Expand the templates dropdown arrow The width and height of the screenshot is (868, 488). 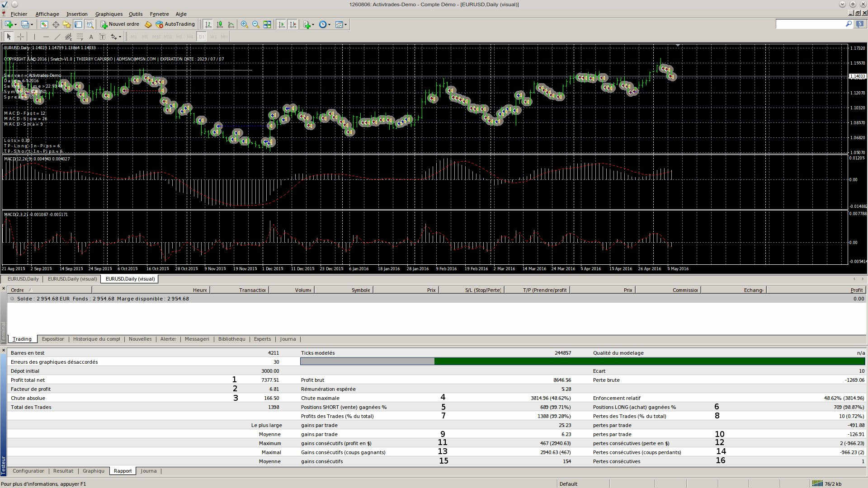click(x=346, y=24)
